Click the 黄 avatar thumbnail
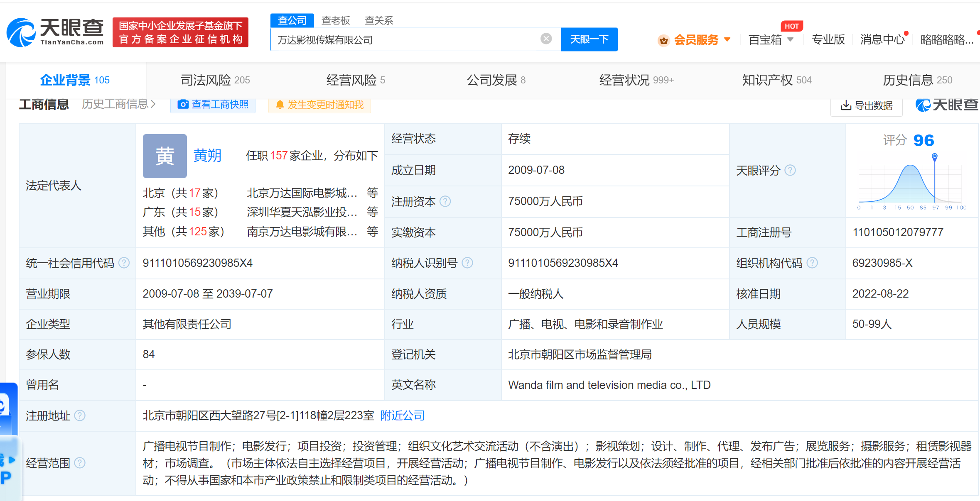Viewport: 980px width, 501px height. (x=165, y=156)
